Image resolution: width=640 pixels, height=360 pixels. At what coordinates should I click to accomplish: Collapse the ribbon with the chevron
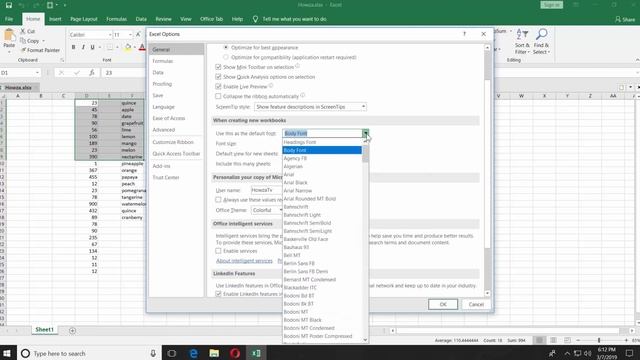637,60
